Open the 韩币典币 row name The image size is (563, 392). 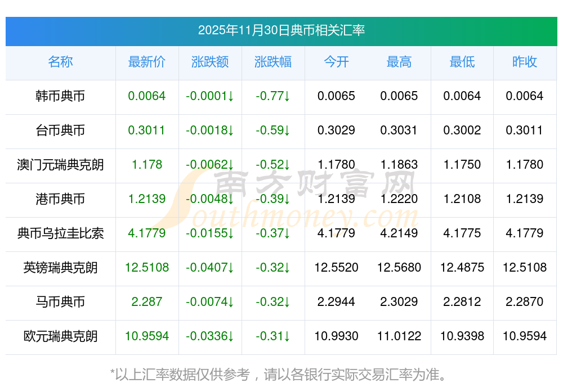pos(60,96)
